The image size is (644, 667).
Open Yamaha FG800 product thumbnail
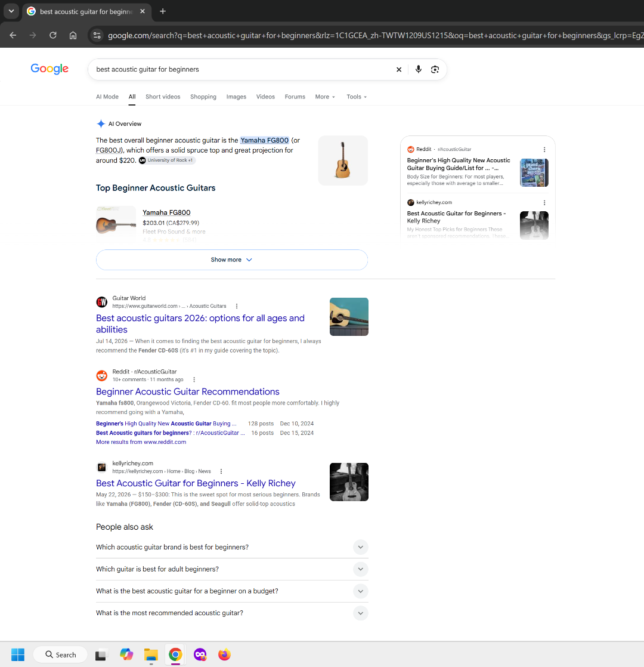pos(116,224)
